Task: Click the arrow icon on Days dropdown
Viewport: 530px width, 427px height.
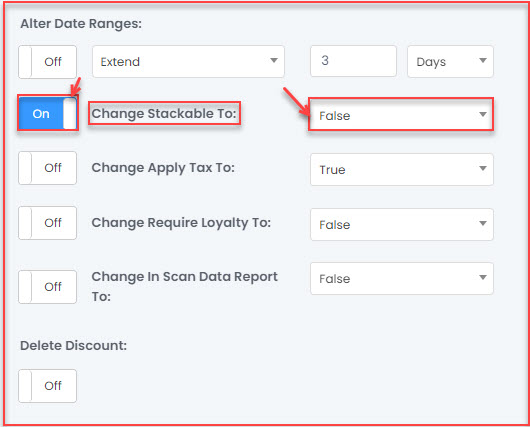Action: 483,61
